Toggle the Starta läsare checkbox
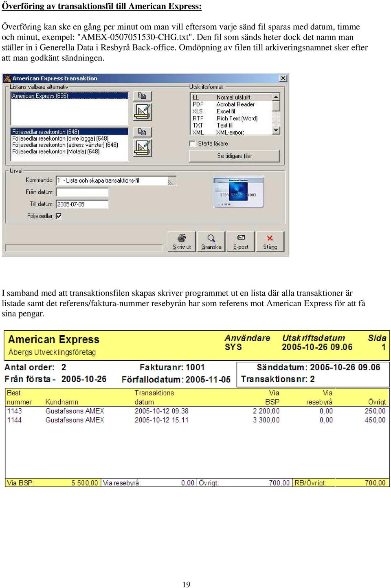 pyautogui.click(x=192, y=144)
